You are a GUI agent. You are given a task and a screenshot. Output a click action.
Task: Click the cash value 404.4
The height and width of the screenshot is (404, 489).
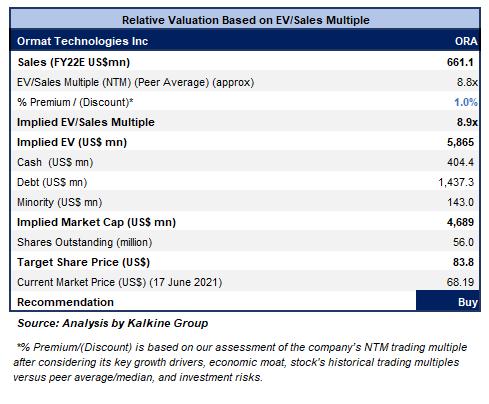tap(460, 162)
